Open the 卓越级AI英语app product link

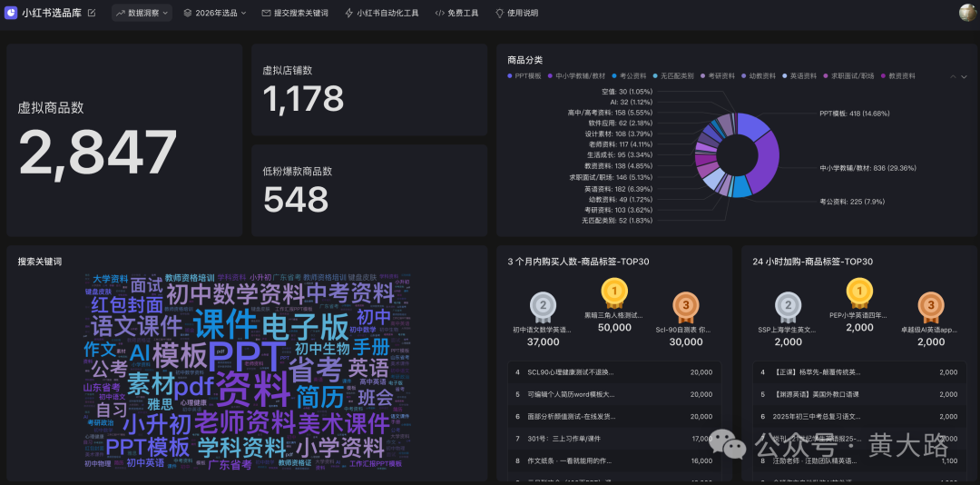click(931, 330)
